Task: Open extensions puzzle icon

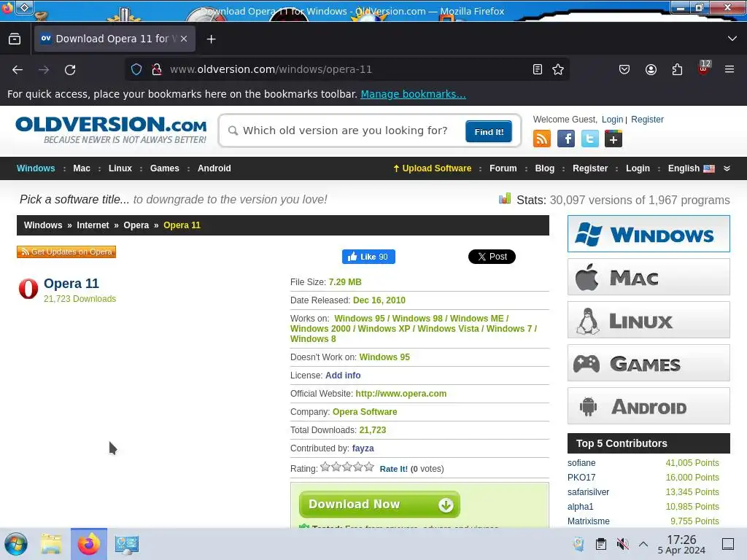Action: pyautogui.click(x=677, y=69)
